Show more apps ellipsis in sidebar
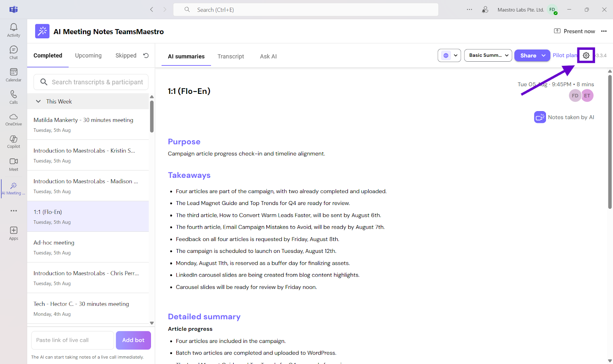The image size is (613, 364). tap(14, 211)
